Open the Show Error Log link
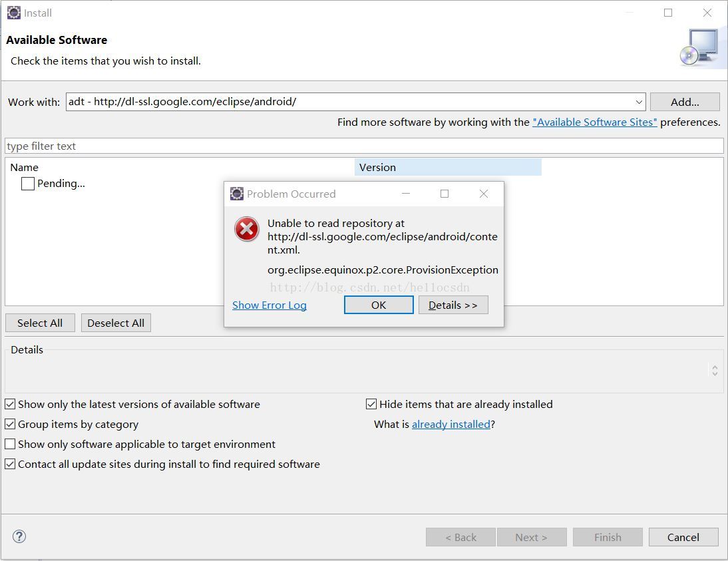This screenshot has height=561, width=728. coord(270,305)
